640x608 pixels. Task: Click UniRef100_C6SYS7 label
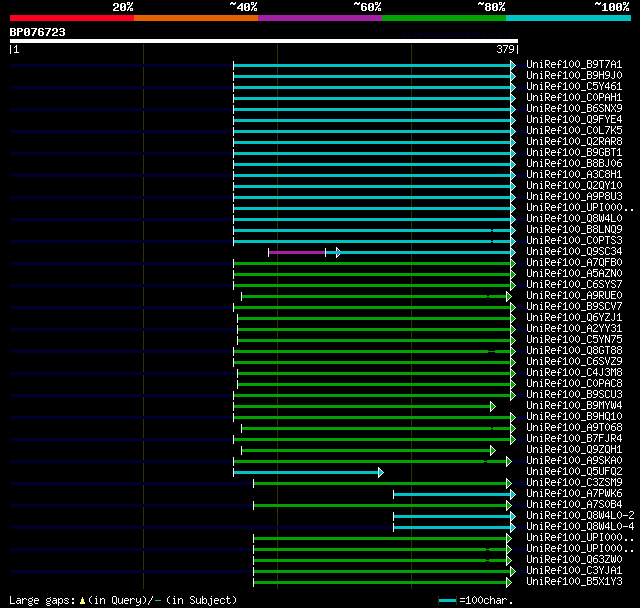tap(574, 285)
